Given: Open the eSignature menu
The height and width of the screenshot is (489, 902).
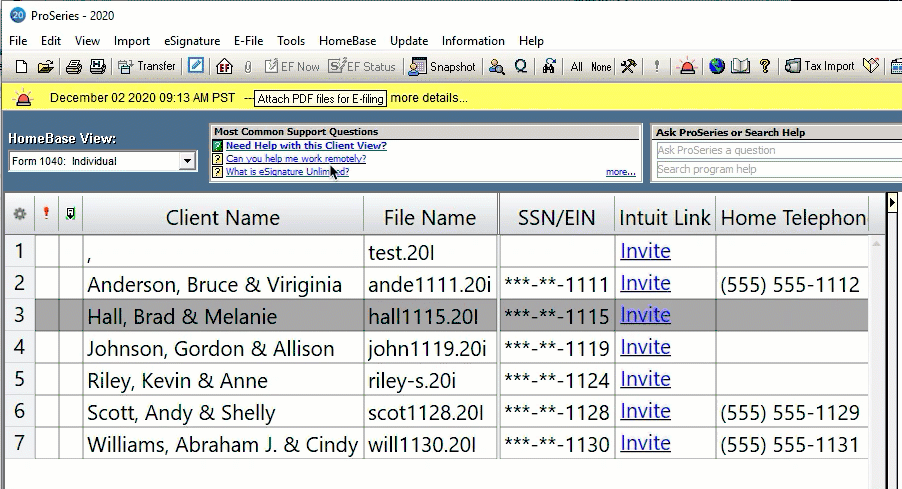Looking at the screenshot, I should (192, 41).
